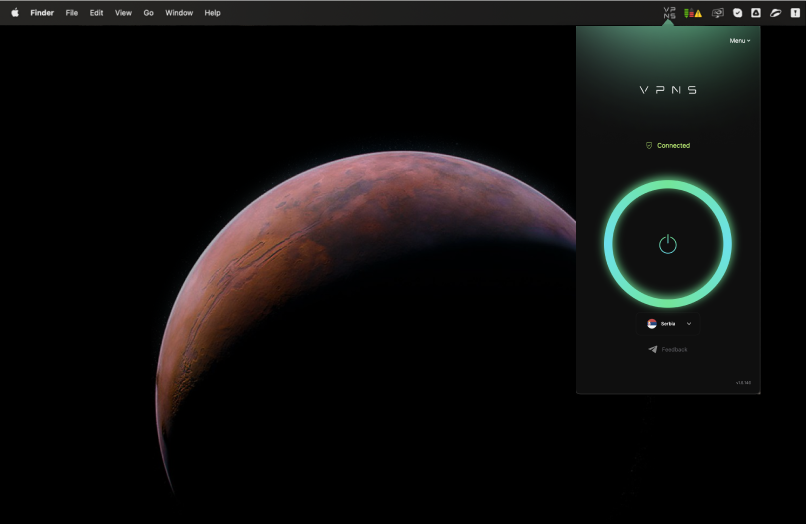Open the File menu
806x524 pixels.
point(72,13)
